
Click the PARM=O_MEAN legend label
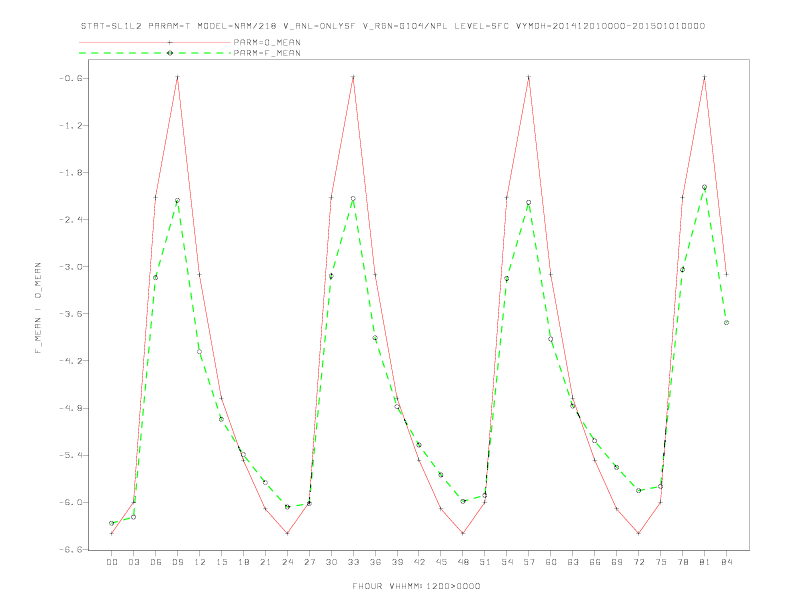pos(267,42)
